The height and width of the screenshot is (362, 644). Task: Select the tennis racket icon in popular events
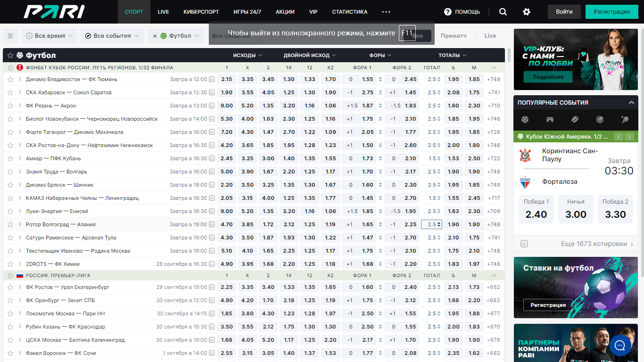pos(625,120)
